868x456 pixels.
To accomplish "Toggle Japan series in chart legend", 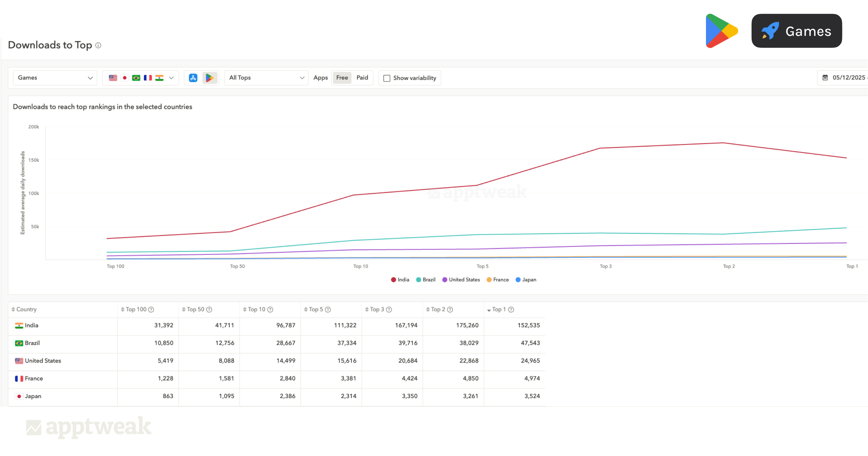I will (x=526, y=280).
